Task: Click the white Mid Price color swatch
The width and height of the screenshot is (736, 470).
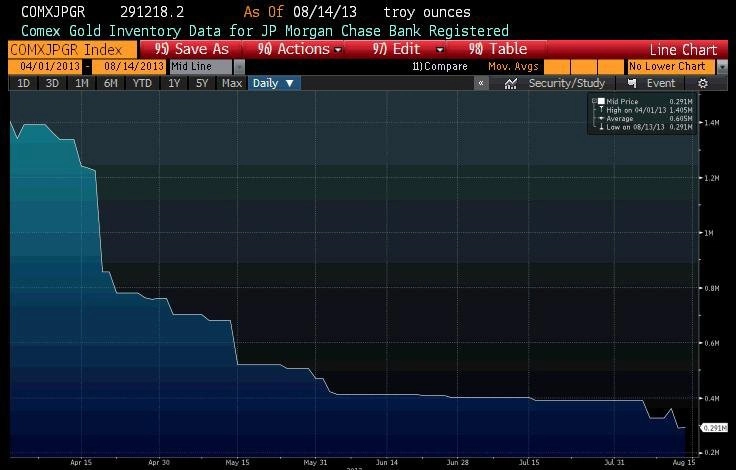Action: pos(601,101)
